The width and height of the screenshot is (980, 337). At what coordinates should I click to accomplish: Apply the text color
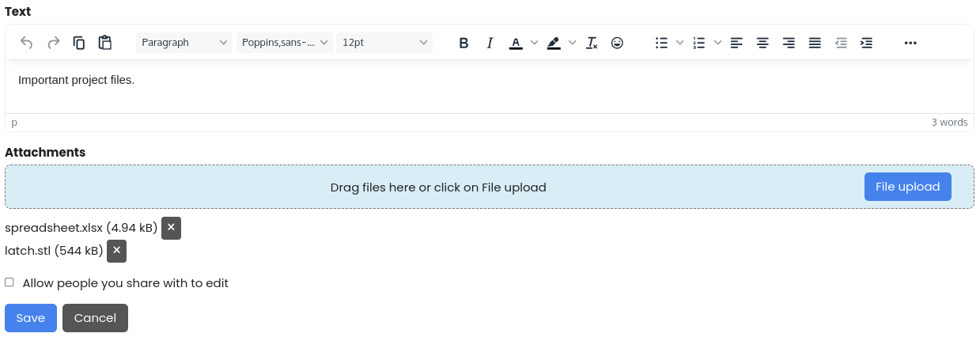tap(516, 43)
